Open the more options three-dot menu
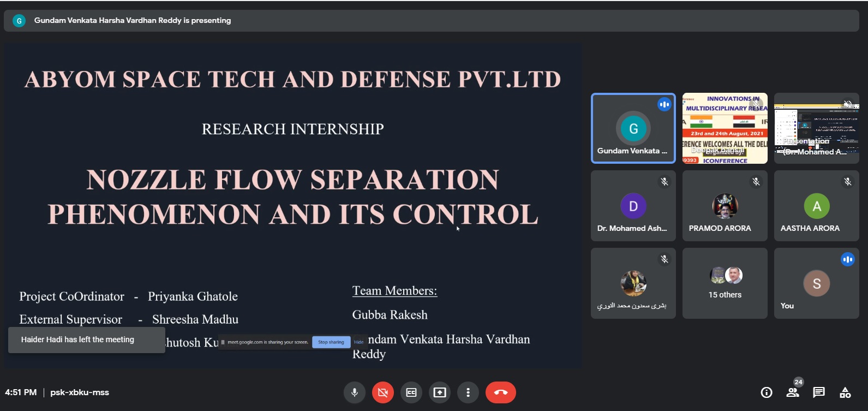Viewport: 868px width, 411px height. [x=468, y=392]
